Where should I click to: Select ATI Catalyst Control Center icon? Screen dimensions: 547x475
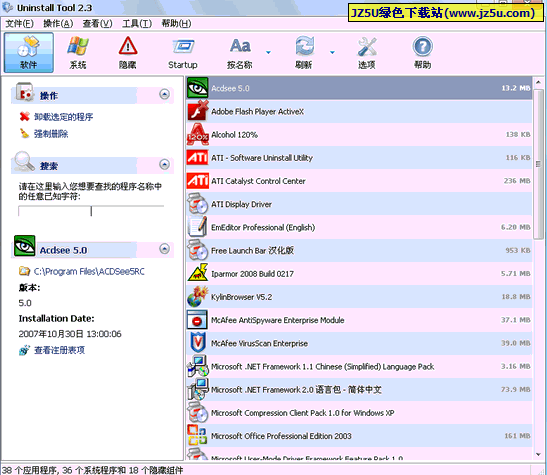[197, 181]
